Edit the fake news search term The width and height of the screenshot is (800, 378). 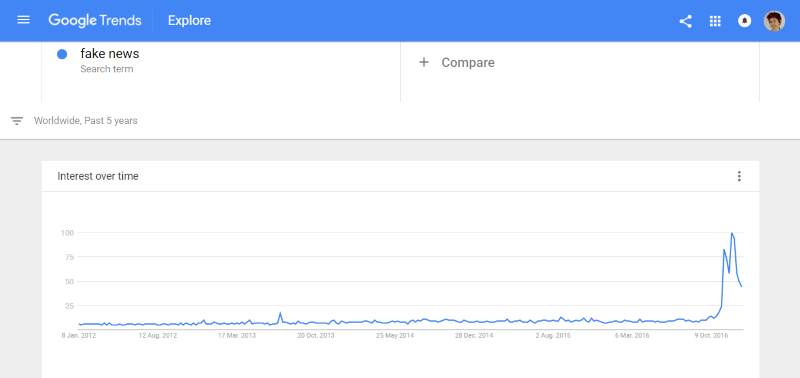110,54
